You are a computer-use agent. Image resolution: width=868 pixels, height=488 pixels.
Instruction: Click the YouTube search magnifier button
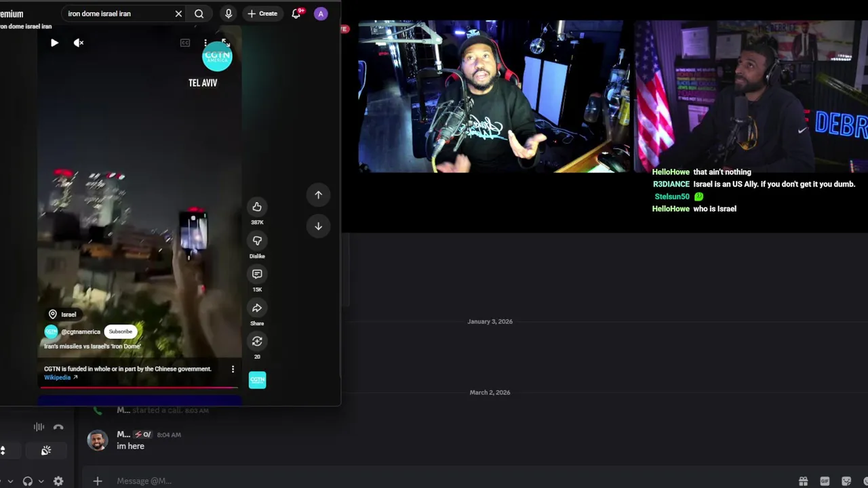coord(199,14)
